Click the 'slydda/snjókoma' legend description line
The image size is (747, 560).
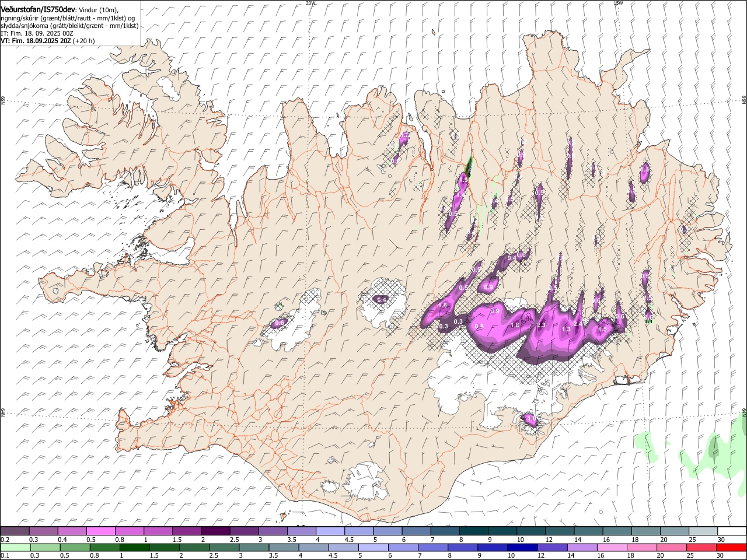69,26
